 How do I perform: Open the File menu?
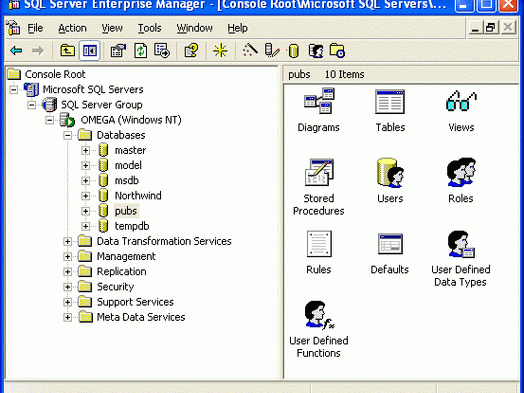tap(35, 28)
